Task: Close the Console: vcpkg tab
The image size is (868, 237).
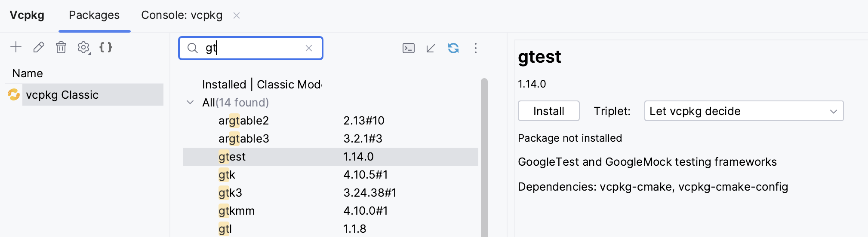Action: [x=237, y=15]
